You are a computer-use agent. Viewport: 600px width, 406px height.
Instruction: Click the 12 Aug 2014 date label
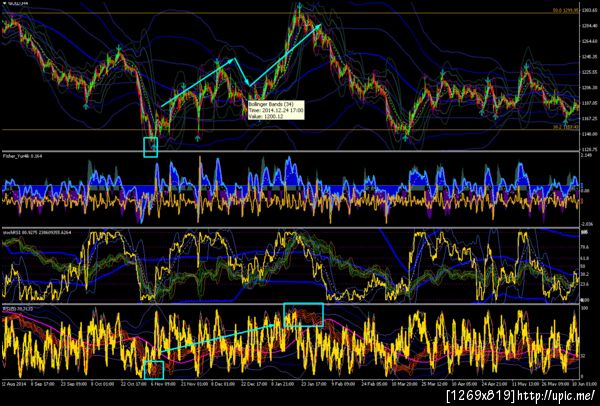(x=12, y=383)
